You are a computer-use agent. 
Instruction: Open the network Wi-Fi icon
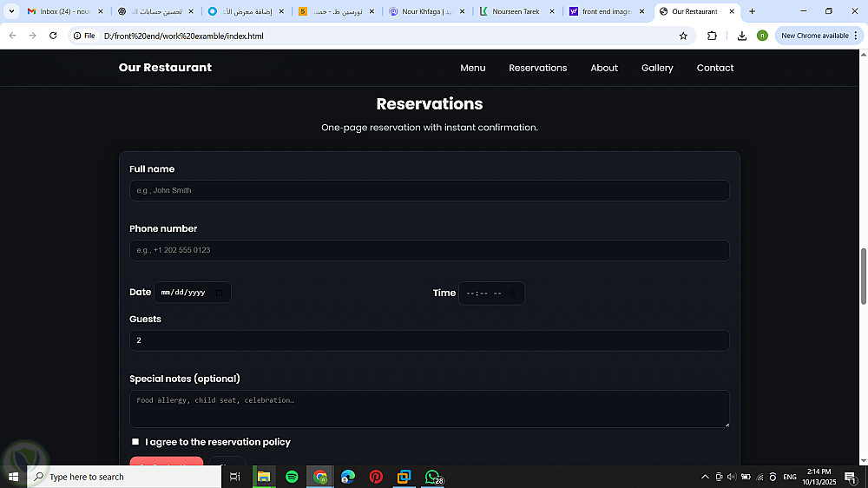click(x=759, y=477)
